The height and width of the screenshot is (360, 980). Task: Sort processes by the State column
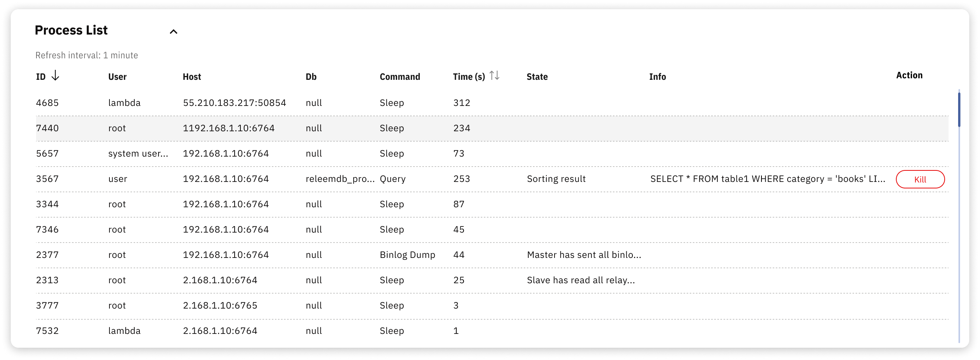[x=536, y=77]
